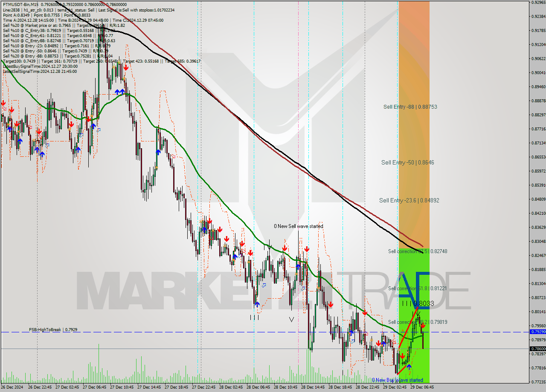This screenshot has width=546, height=392.
Task: Select the 'Sell Entry -88 | 0.88753' label
Action: (410, 107)
